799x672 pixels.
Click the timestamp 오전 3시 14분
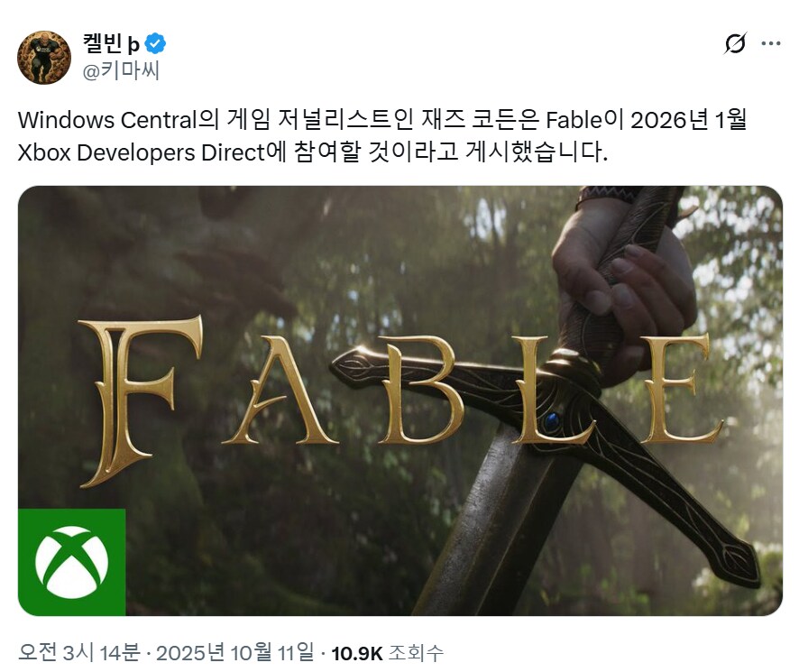(x=79, y=653)
